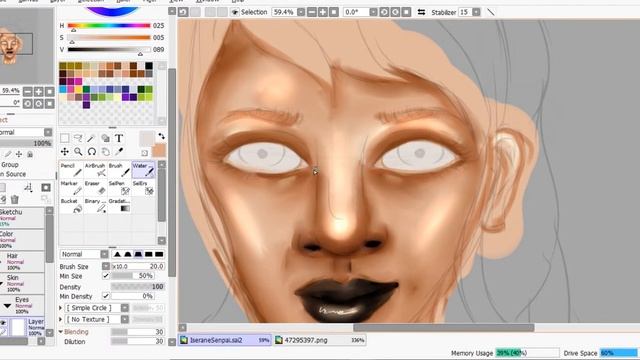
Task: Choose the Binary pen tool
Action: tap(96, 205)
